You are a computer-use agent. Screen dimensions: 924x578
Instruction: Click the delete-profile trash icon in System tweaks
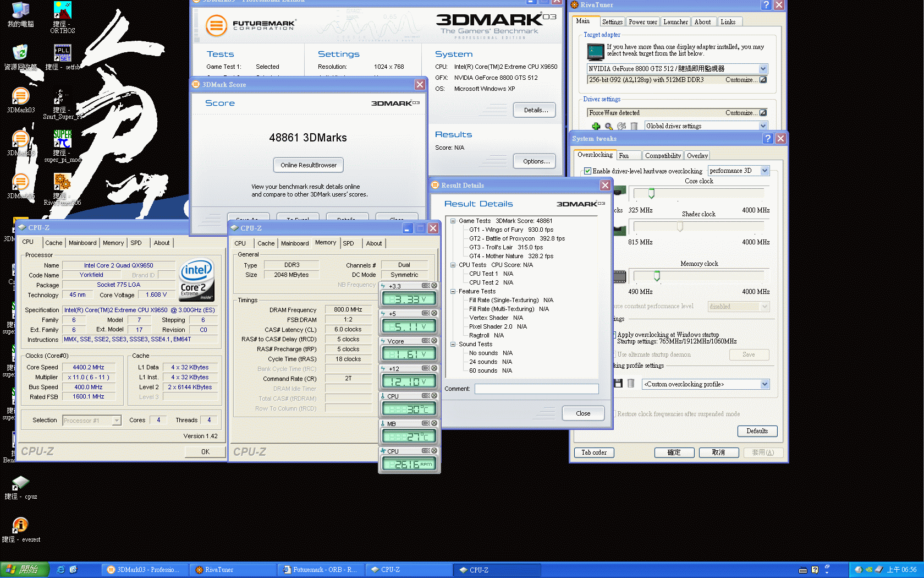click(631, 384)
